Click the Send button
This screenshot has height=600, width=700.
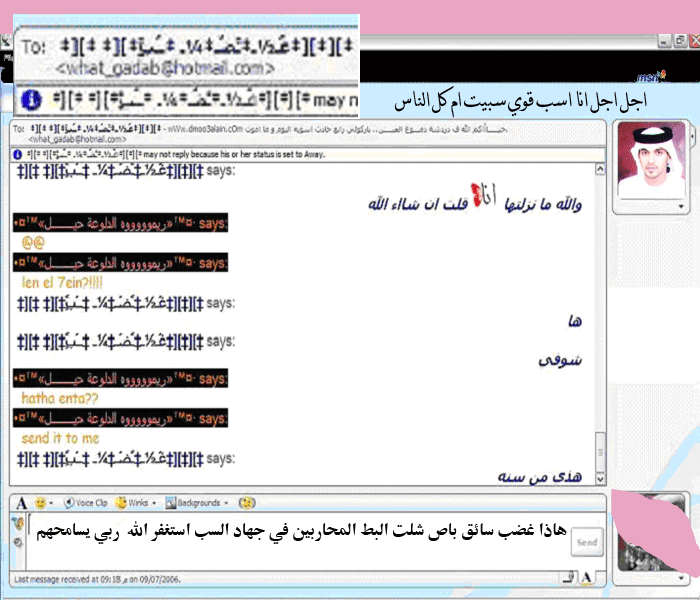pos(587,542)
